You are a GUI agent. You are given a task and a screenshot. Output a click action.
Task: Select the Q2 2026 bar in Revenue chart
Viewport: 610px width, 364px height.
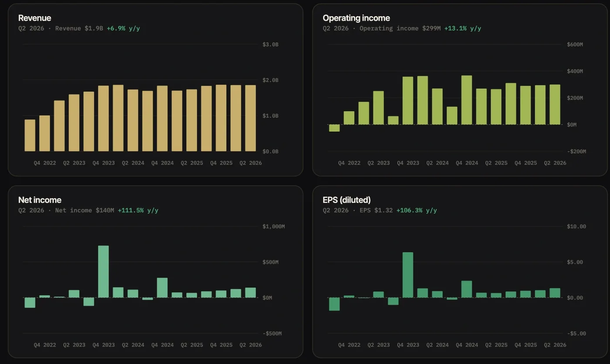[251, 118]
